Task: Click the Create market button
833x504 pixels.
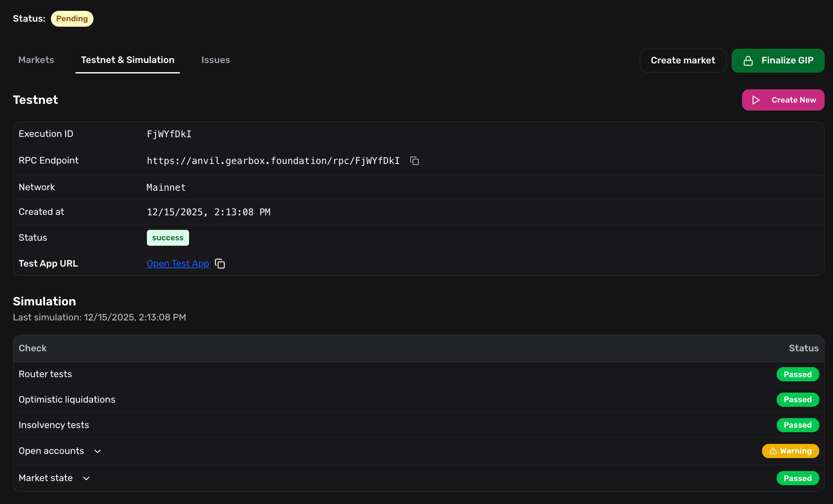Action: pos(683,60)
